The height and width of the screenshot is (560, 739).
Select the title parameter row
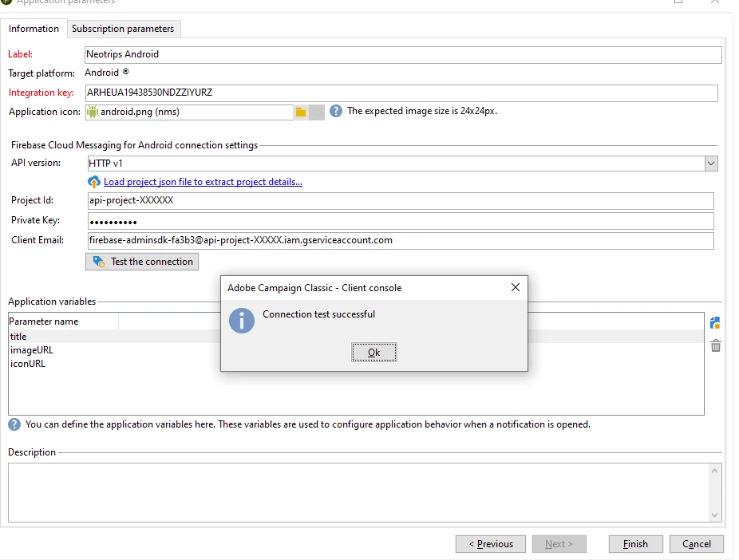click(x=115, y=337)
